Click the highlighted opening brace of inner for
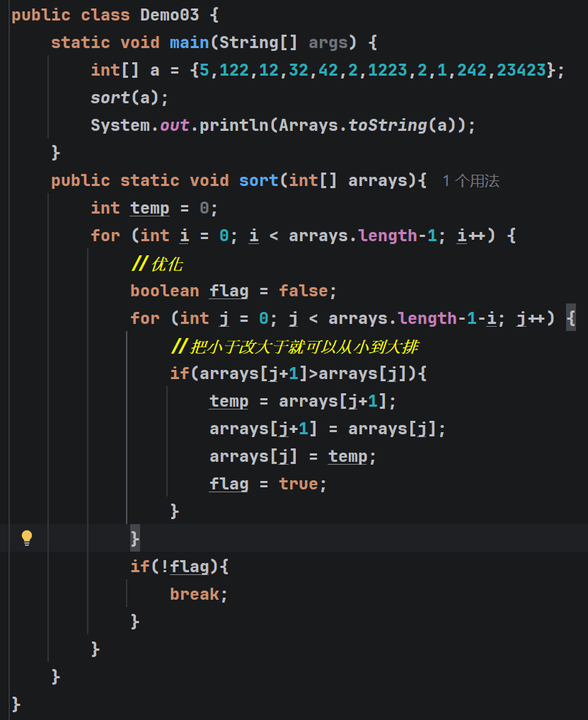Viewport: 588px width, 720px height. point(571,318)
